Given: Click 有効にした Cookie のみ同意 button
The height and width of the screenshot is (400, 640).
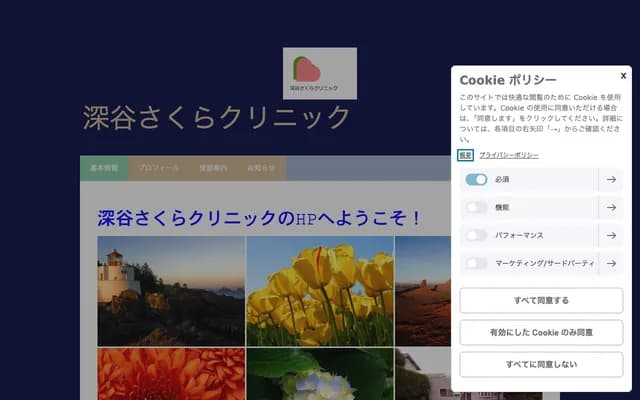Looking at the screenshot, I should (541, 332).
